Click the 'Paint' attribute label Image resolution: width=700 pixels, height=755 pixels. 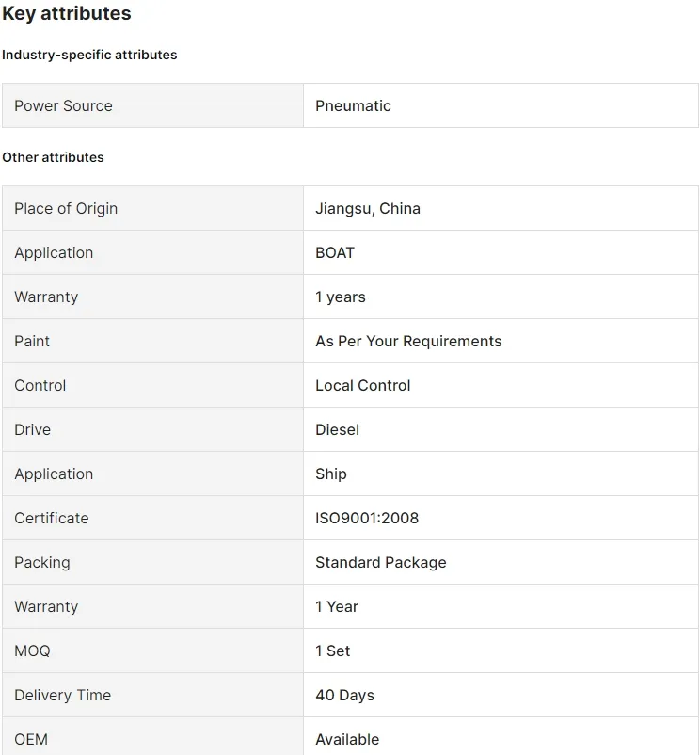[32, 341]
